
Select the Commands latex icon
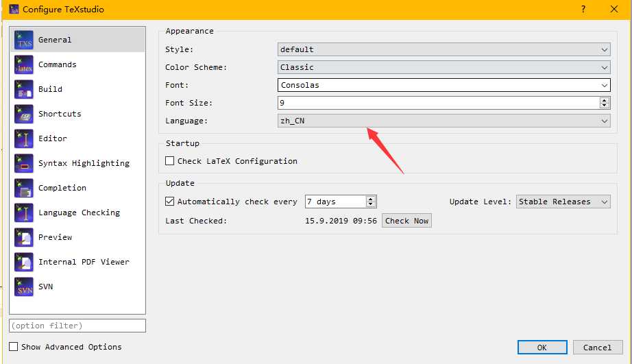[24, 65]
